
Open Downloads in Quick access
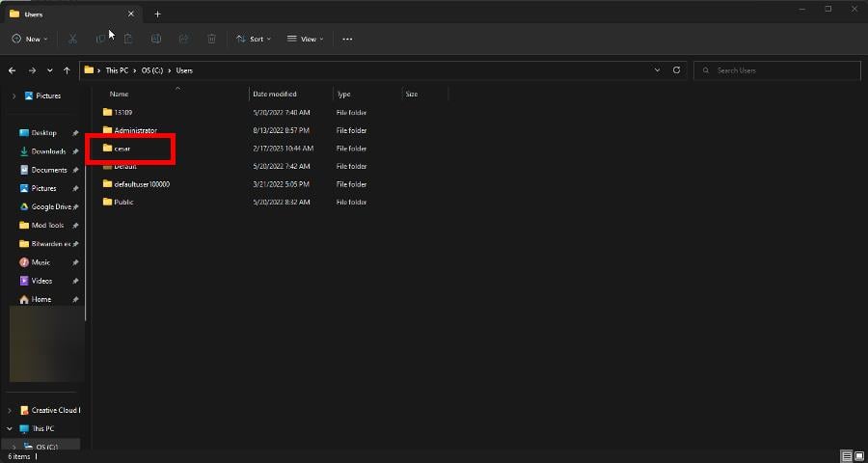pos(48,151)
